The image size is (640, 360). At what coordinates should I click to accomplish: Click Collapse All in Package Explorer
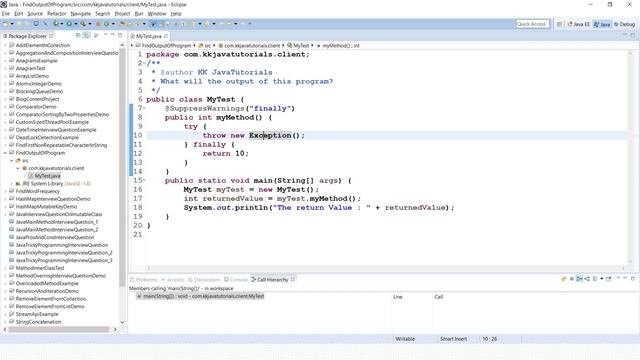coord(78,36)
